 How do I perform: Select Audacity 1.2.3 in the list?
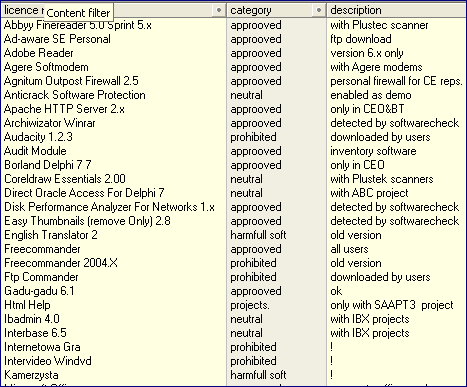click(x=38, y=137)
